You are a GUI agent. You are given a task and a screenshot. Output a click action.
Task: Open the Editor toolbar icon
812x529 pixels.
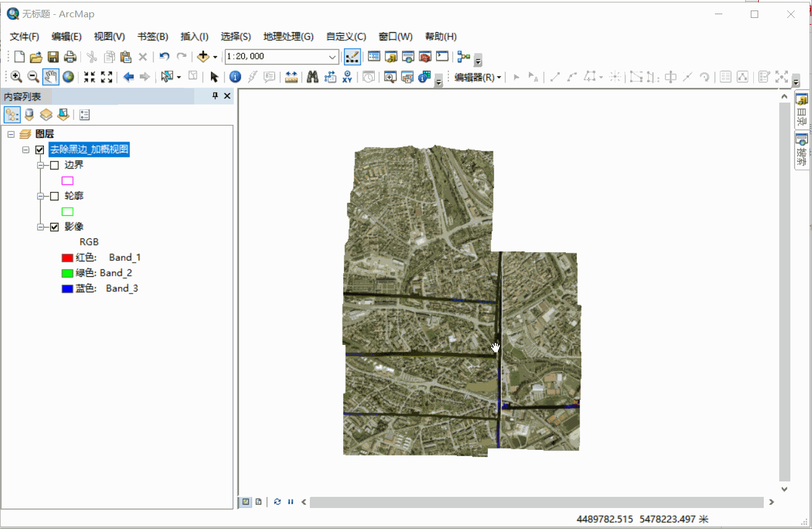point(352,57)
